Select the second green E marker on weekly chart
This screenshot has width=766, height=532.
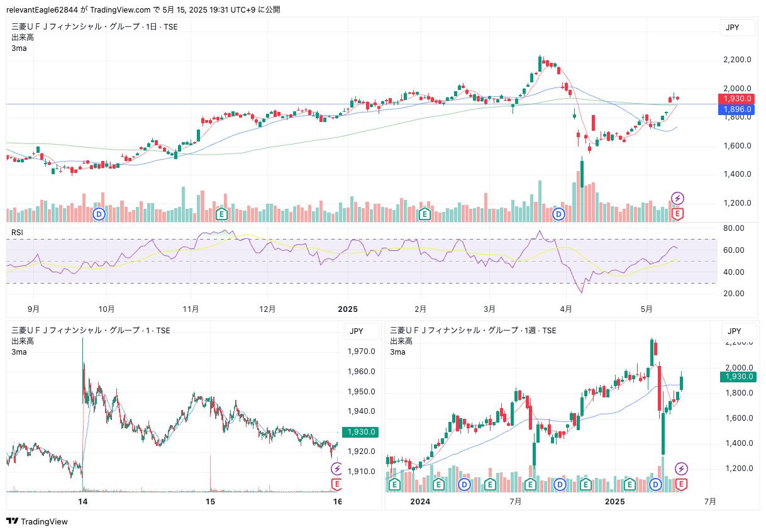[438, 484]
